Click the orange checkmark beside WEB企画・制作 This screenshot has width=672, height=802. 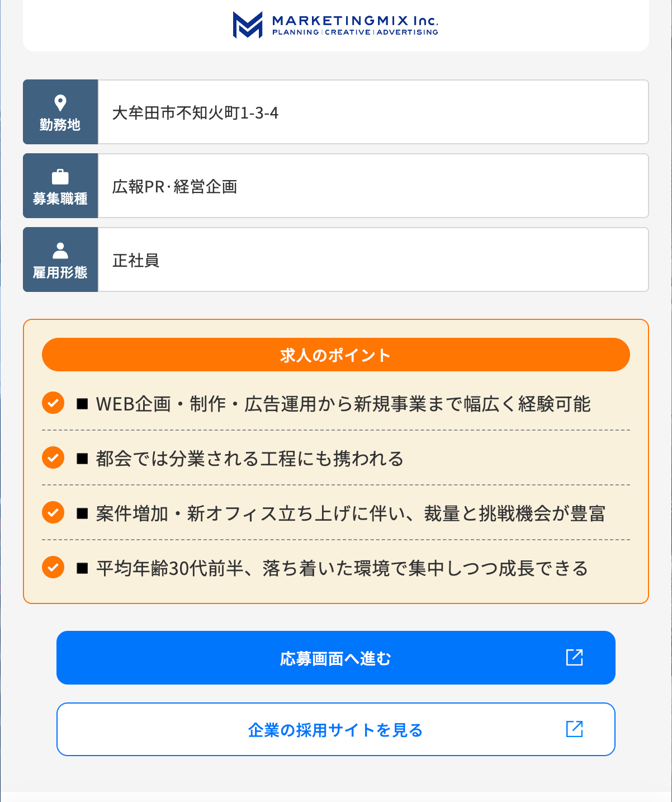[x=53, y=403]
